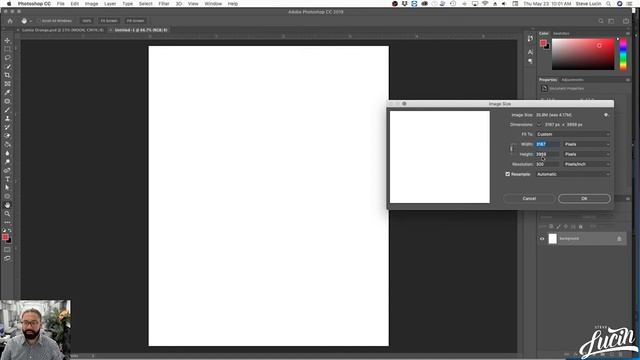Click the red foreground color swatch in toolbox
The width and height of the screenshot is (640, 360).
coord(5,237)
